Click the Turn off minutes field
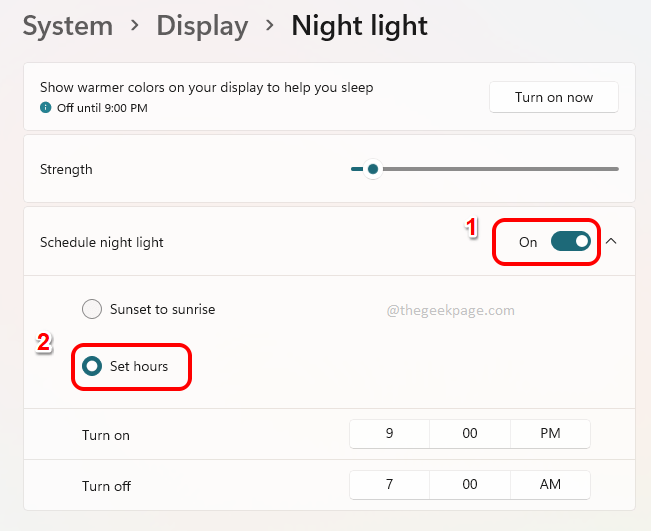This screenshot has height=531, width=651. tap(469, 485)
